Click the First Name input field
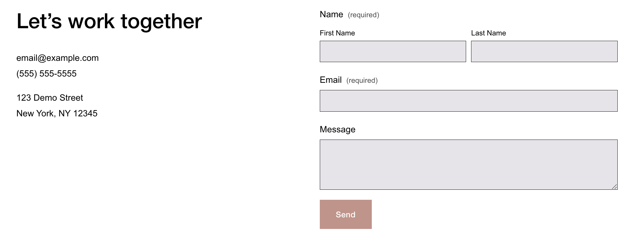The image size is (644, 244). 392,51
